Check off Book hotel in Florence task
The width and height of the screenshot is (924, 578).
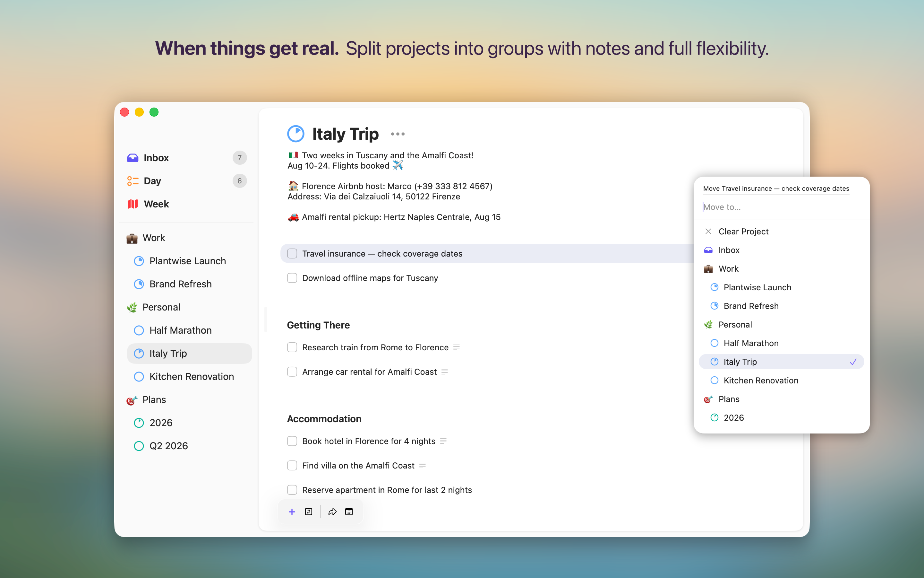(292, 441)
